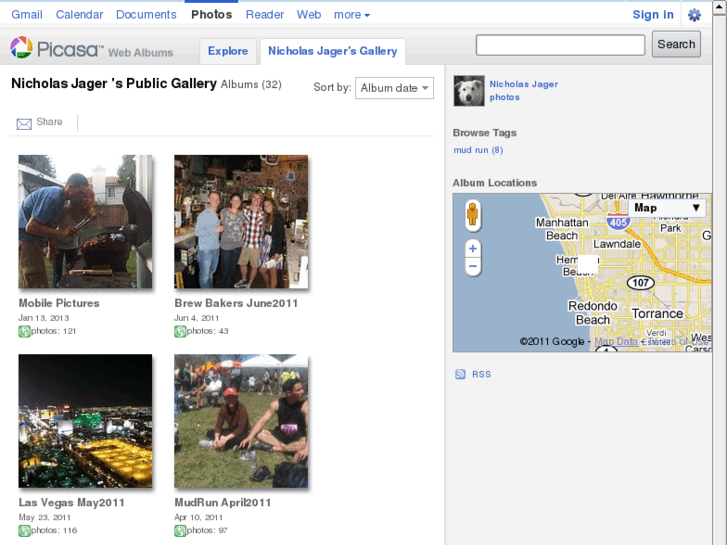
Task: Open the Mobile Pictures album thumbnail
Action: pyautogui.click(x=86, y=222)
